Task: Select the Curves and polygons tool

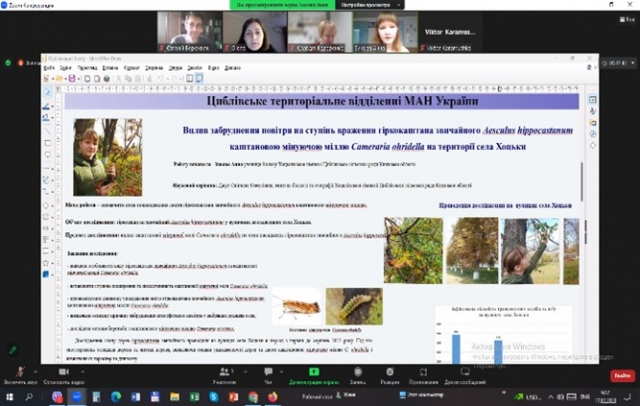Action: 46,180
